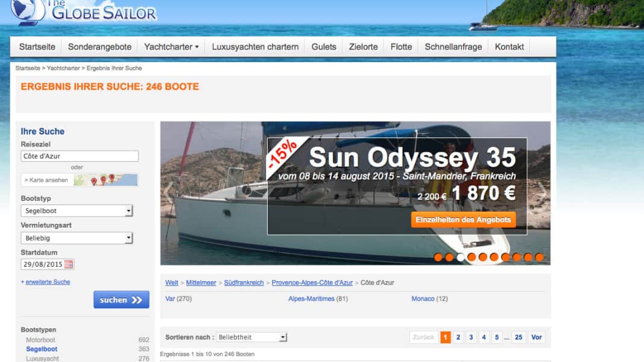Filter by Luxusyacht boat type
644x362 pixels.
point(42,358)
